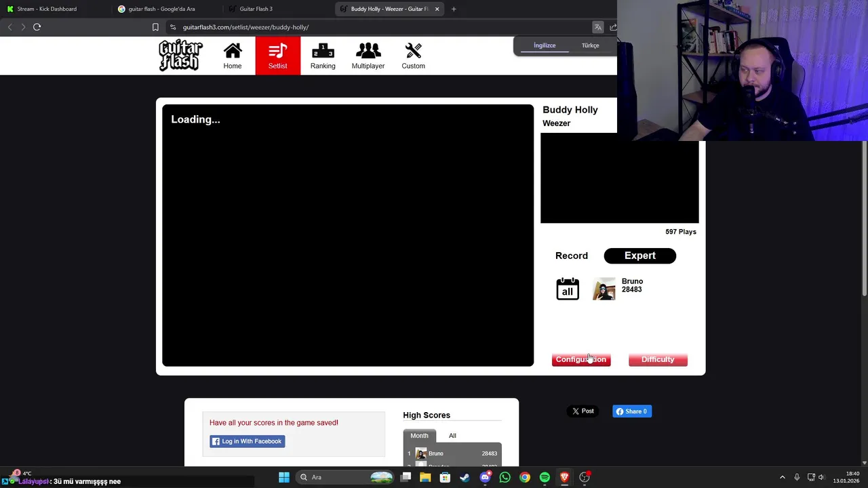Open Task View on the taskbar
This screenshot has height=488, width=868.
[x=406, y=477]
